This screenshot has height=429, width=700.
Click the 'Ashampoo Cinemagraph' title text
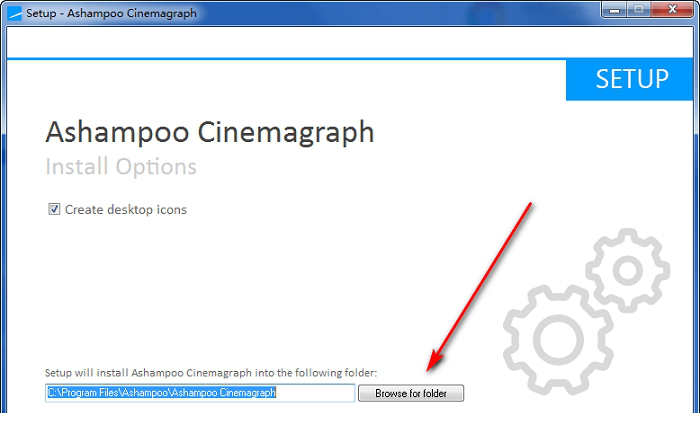(x=210, y=132)
